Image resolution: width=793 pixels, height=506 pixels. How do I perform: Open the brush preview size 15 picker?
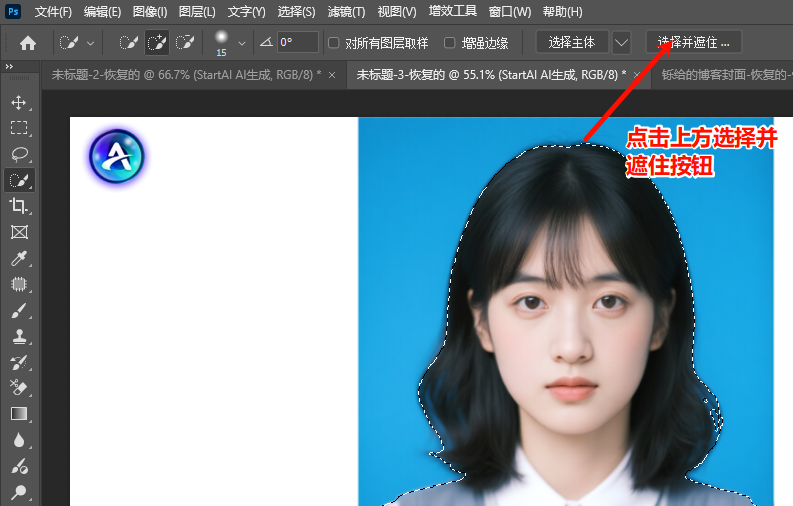pos(222,42)
